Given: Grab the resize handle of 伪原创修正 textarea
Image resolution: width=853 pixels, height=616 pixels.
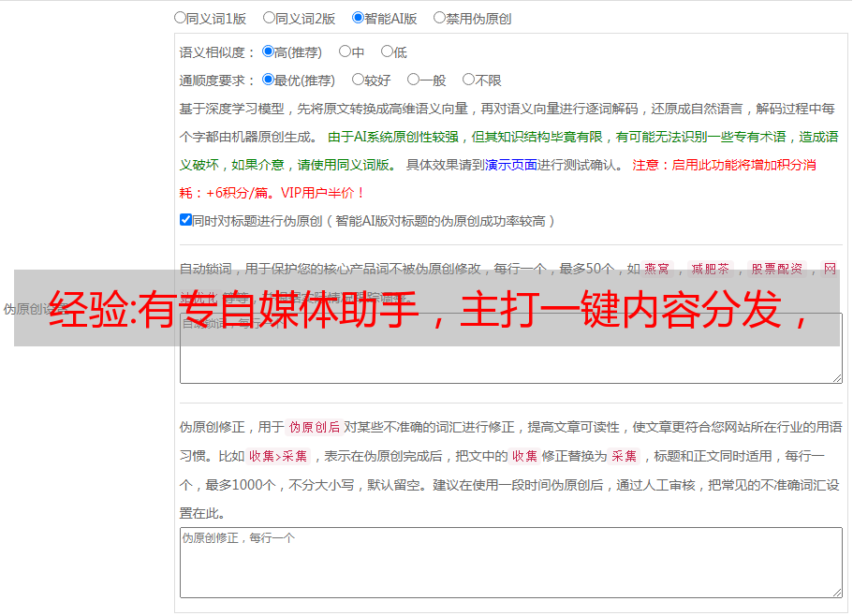Looking at the screenshot, I should click(x=837, y=593).
